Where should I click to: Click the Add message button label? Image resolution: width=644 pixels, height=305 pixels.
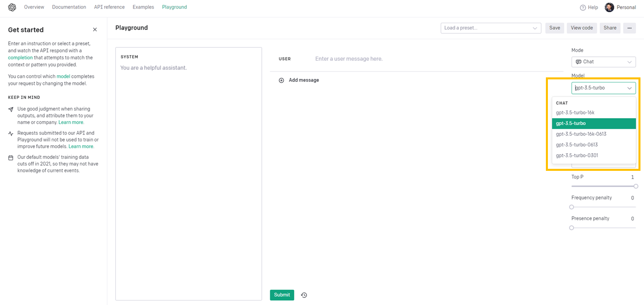click(304, 80)
